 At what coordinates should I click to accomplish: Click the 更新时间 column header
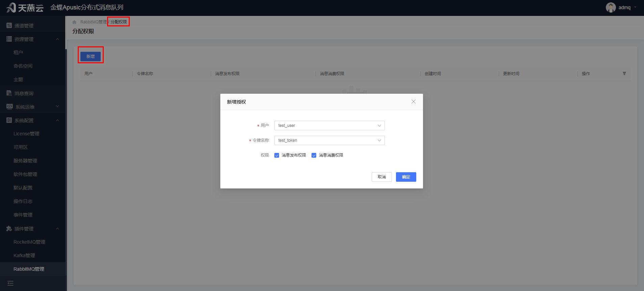coord(511,73)
